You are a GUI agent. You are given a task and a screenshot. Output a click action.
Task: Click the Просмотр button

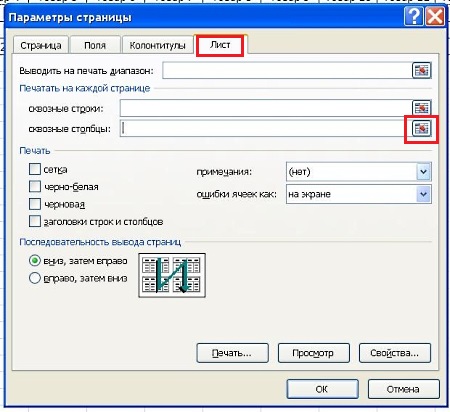tap(313, 353)
